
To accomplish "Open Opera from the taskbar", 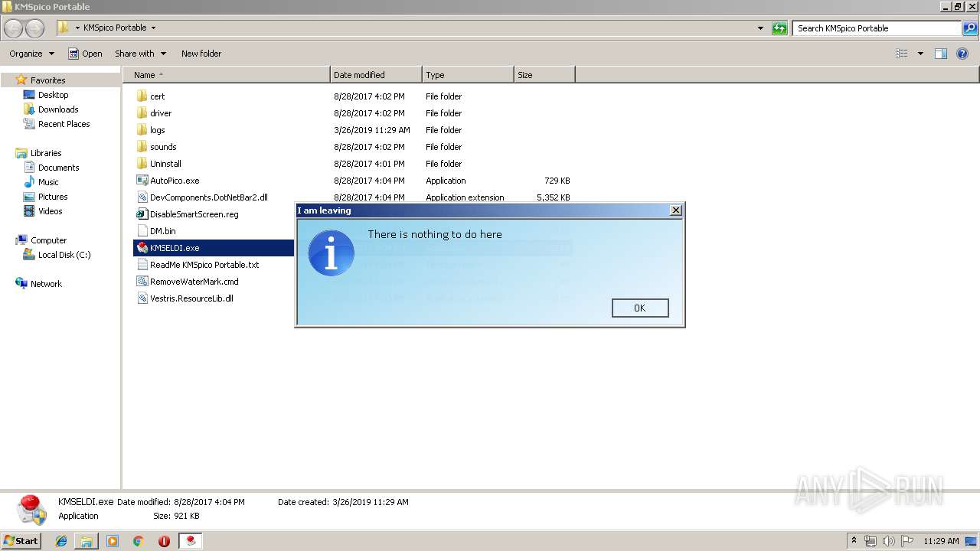I will [164, 541].
